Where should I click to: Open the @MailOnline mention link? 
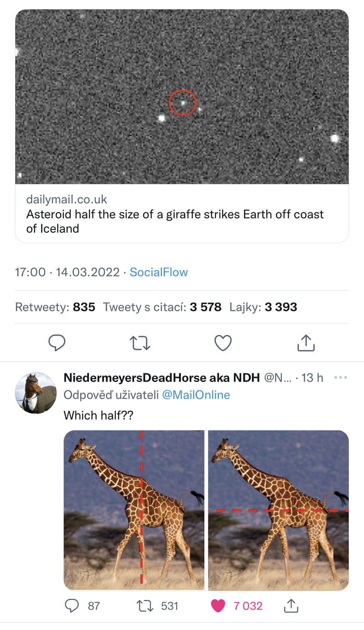point(196,395)
